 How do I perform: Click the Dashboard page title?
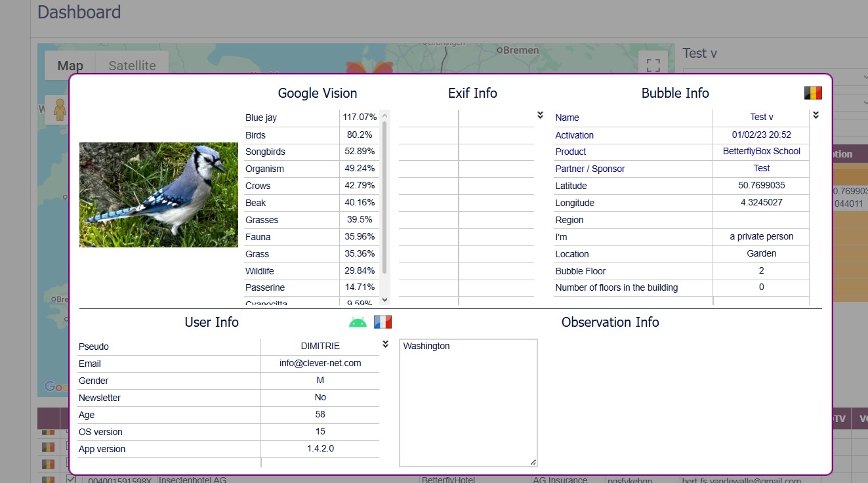[79, 12]
